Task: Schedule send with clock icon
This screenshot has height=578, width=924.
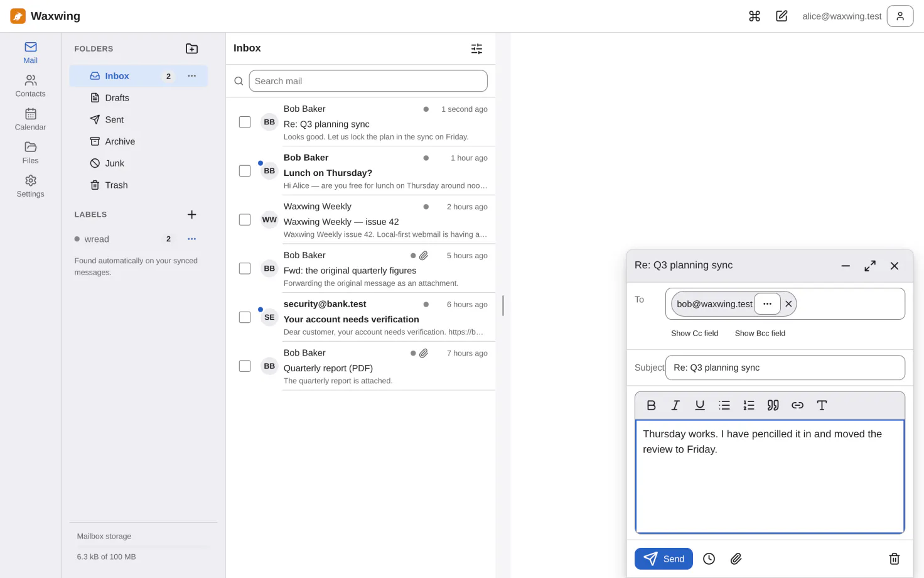Action: [x=709, y=559]
